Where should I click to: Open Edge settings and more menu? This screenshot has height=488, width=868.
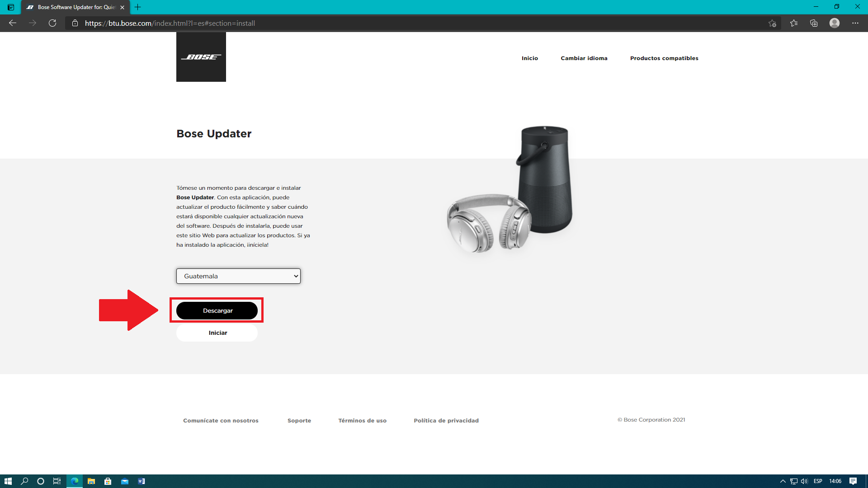[x=855, y=23]
